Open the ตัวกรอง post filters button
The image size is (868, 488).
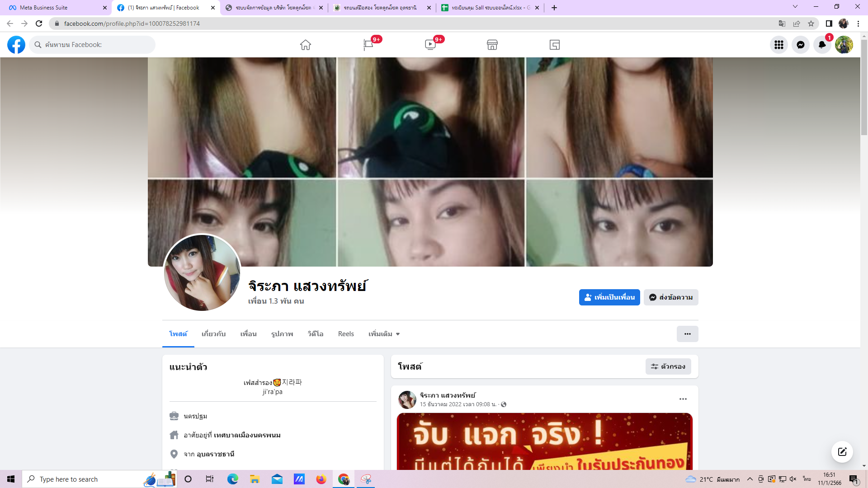(668, 366)
